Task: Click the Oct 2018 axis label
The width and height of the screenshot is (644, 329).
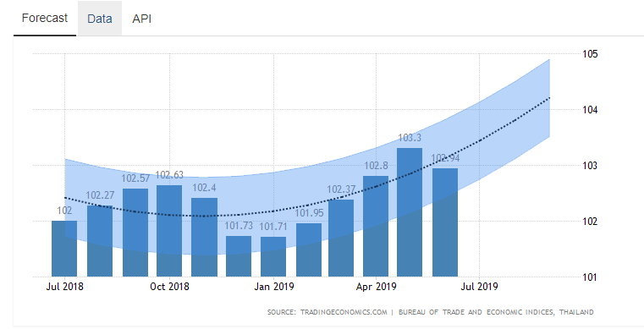Action: coord(169,287)
